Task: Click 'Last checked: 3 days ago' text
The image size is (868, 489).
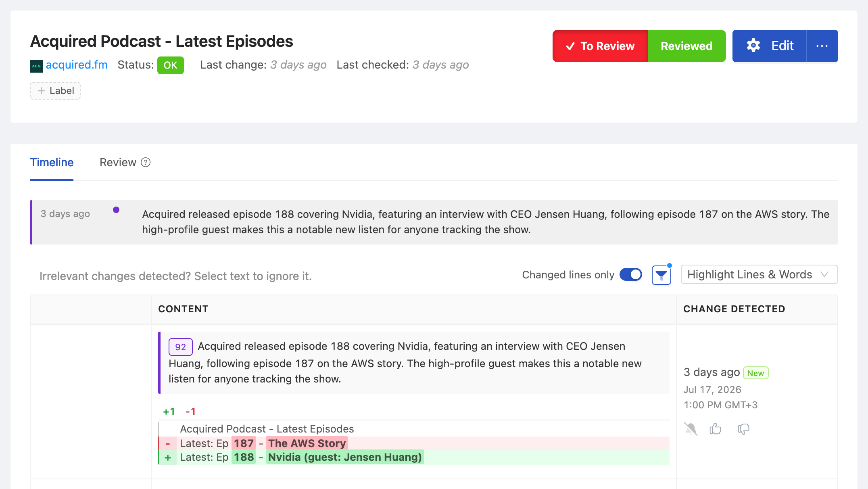Action: tap(403, 65)
